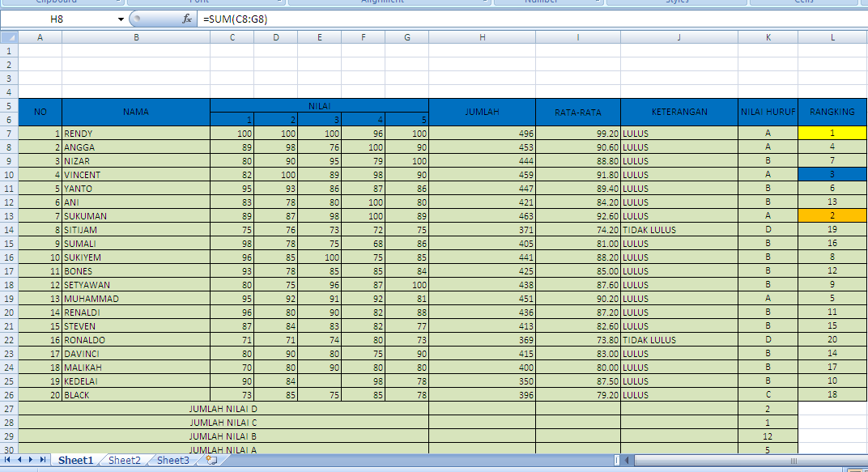Image resolution: width=868 pixels, height=472 pixels.
Task: Select cell with total 496
Action: pos(482,134)
